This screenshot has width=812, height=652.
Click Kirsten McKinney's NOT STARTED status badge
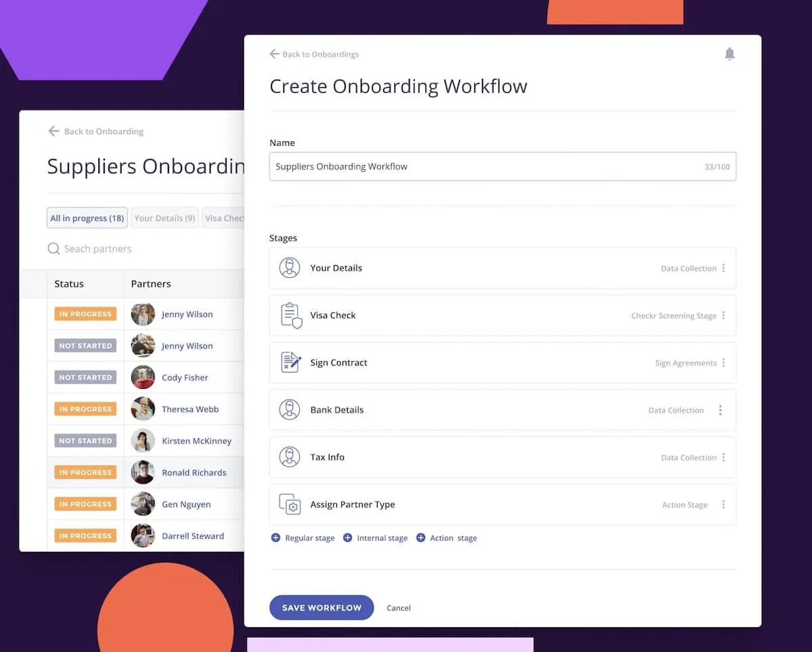(85, 441)
